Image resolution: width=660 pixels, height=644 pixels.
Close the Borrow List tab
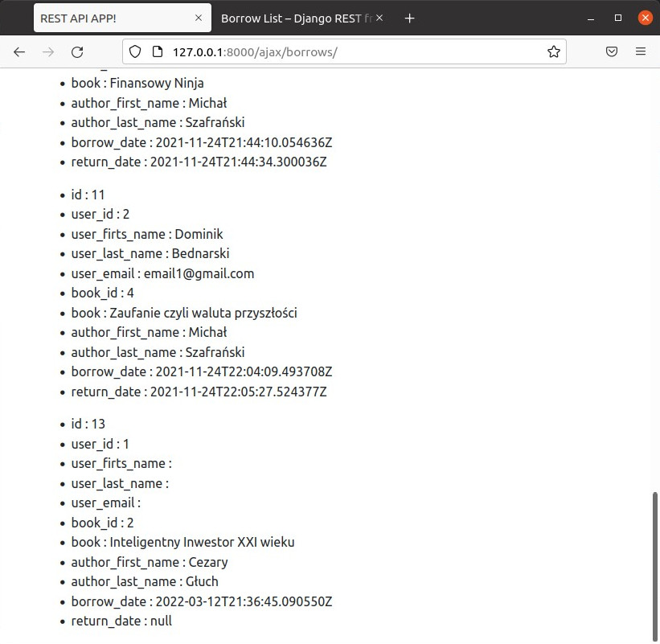[x=379, y=18]
